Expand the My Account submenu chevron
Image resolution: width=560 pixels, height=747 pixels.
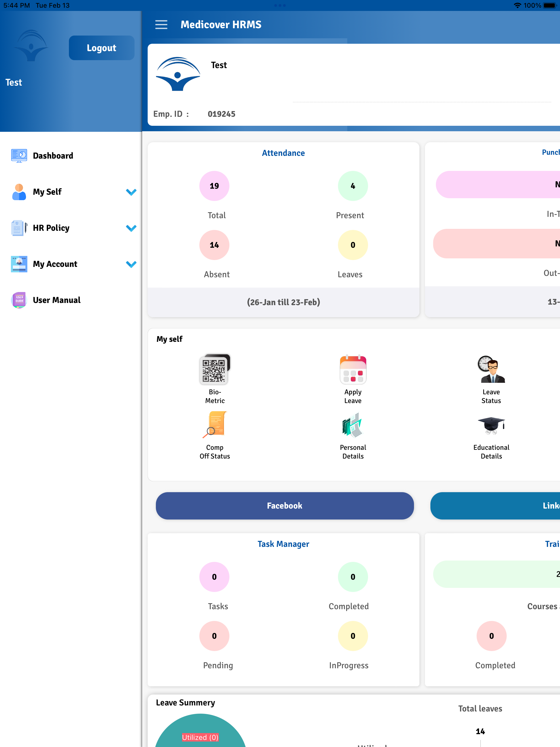[131, 264]
